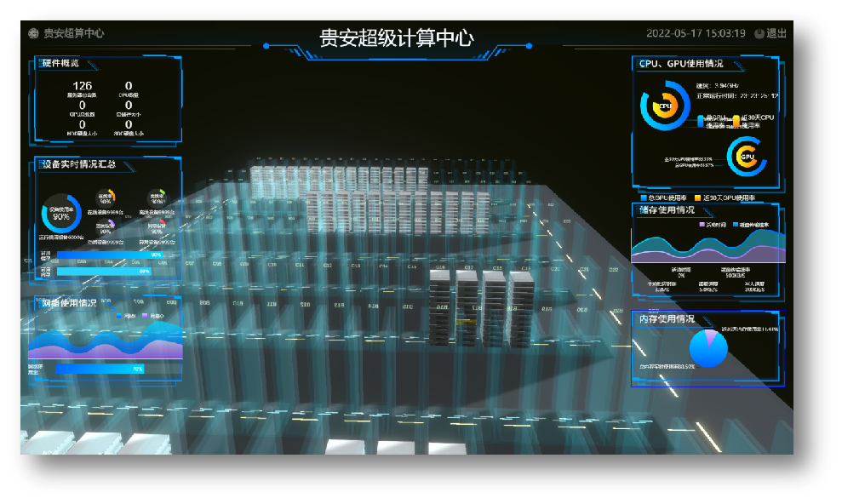Select the orange online-rate mini gauge

pos(106,199)
